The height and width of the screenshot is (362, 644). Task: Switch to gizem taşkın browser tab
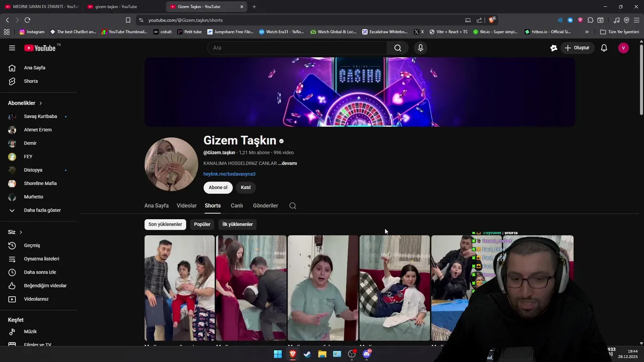pyautogui.click(x=123, y=7)
